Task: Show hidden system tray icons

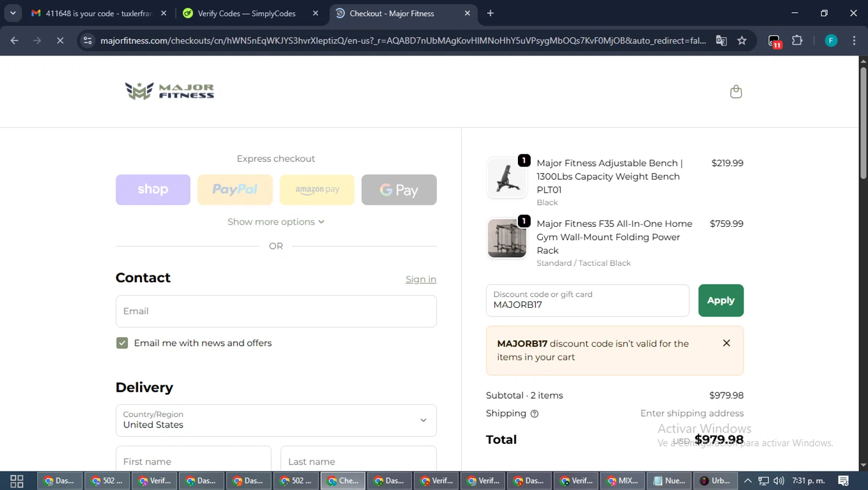Action: coord(748,481)
